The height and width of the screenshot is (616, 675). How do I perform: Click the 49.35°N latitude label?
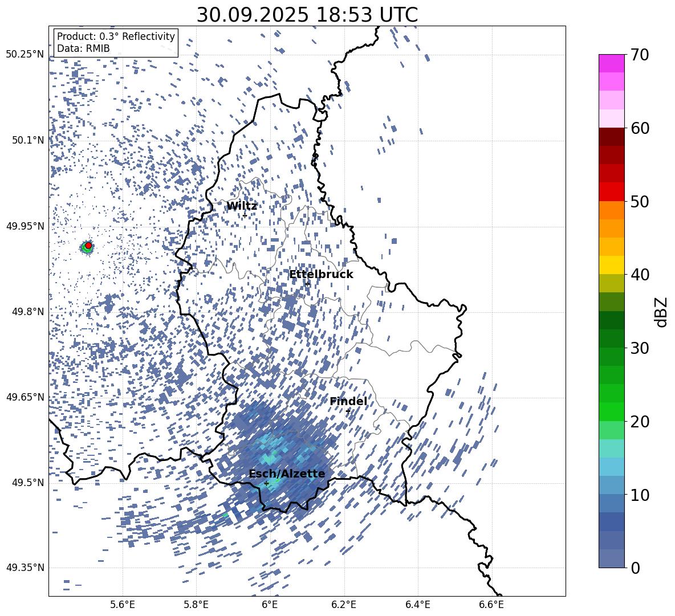25,568
